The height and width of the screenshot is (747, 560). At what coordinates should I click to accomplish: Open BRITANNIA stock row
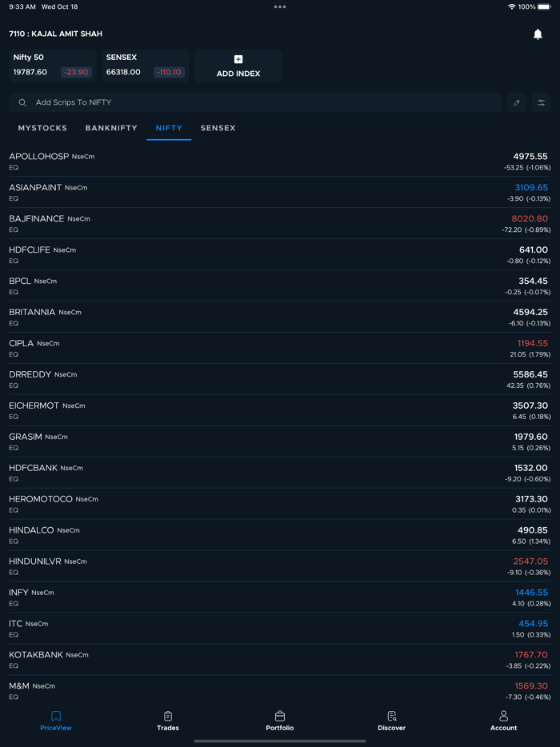click(280, 318)
